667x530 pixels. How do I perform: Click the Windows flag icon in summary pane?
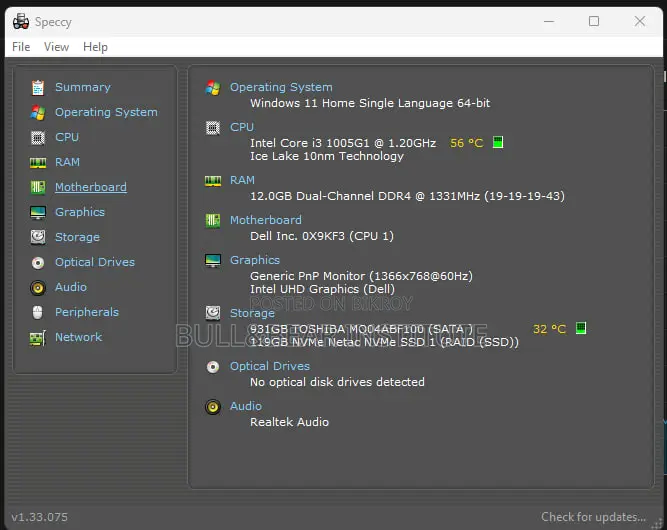click(213, 88)
